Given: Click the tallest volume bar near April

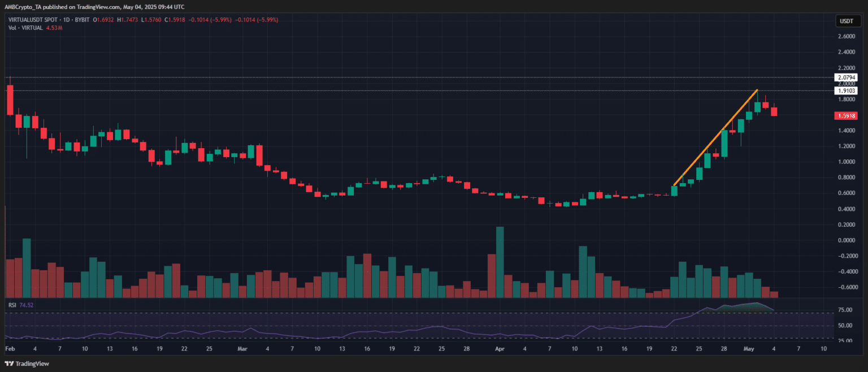Looking at the screenshot, I should point(500,262).
